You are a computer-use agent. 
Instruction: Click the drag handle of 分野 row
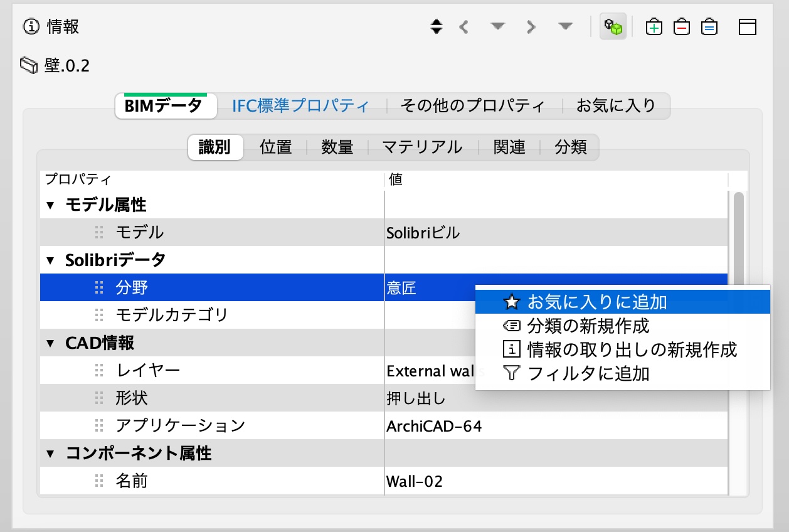point(98,288)
